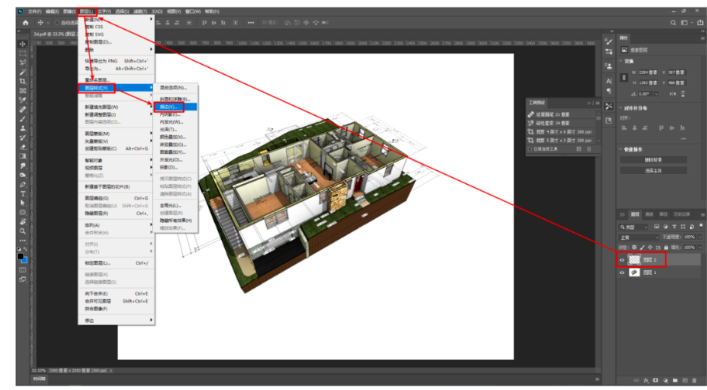Toggle lock all padlock icon
Image resolution: width=707 pixels, height=390 pixels.
point(666,248)
